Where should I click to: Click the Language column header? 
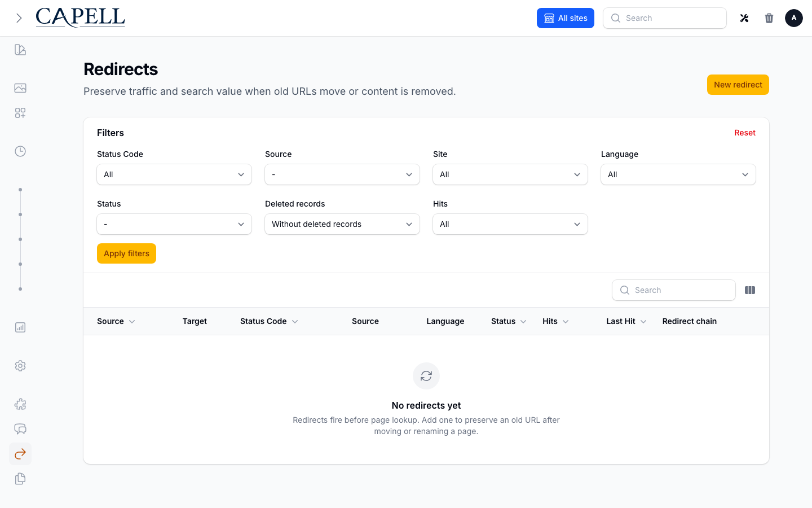[x=445, y=321]
